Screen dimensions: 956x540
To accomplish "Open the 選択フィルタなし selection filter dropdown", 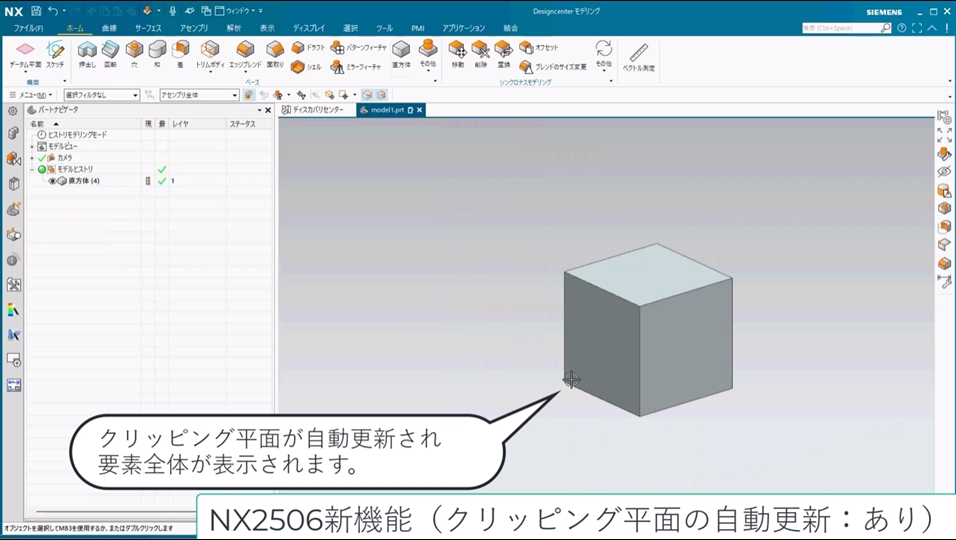I will click(101, 95).
